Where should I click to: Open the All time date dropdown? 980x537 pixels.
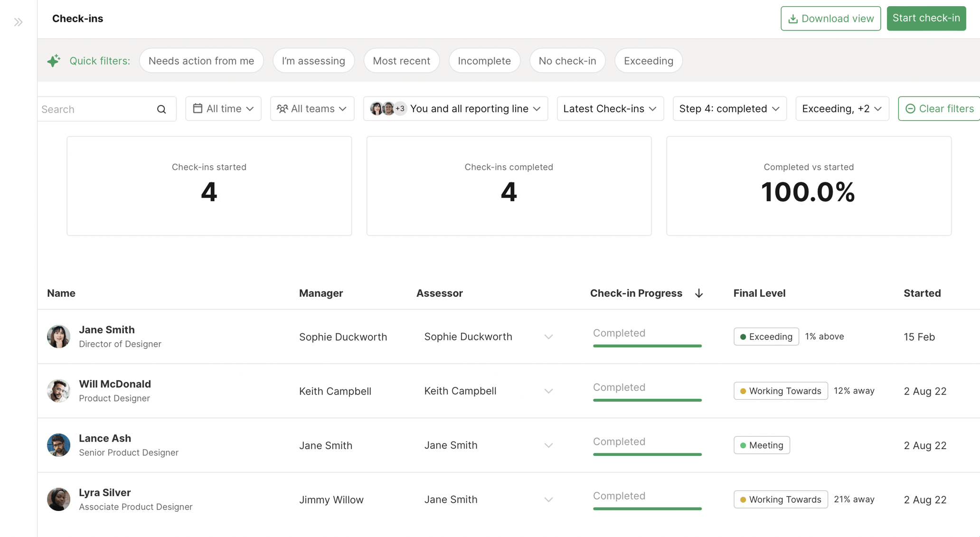(223, 109)
